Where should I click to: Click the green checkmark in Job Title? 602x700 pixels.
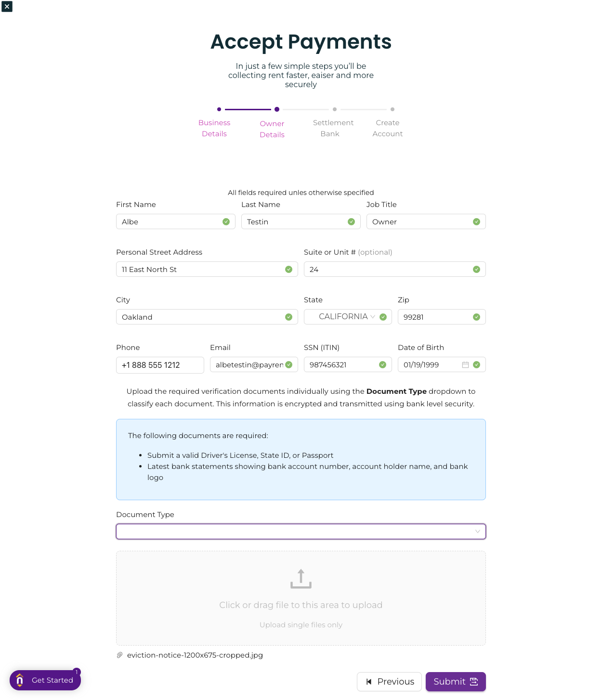click(476, 221)
